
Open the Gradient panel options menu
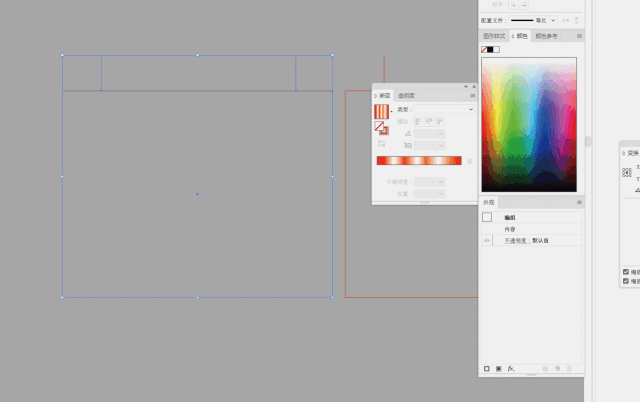click(473, 96)
